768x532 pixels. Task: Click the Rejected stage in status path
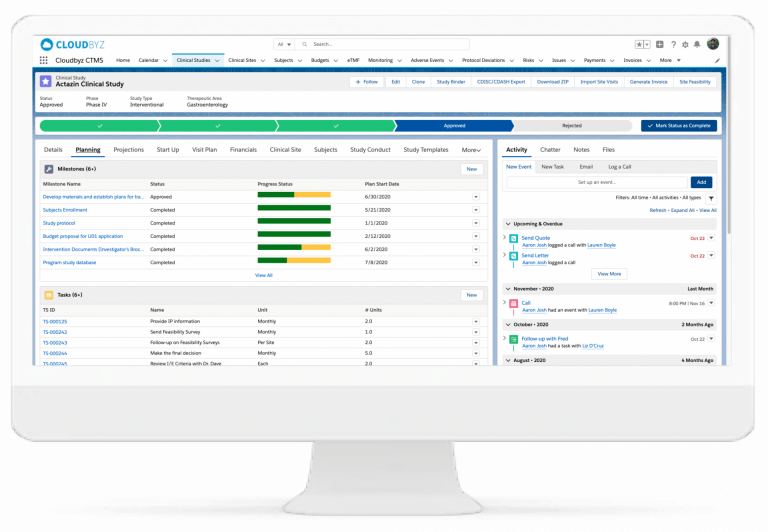(572, 126)
